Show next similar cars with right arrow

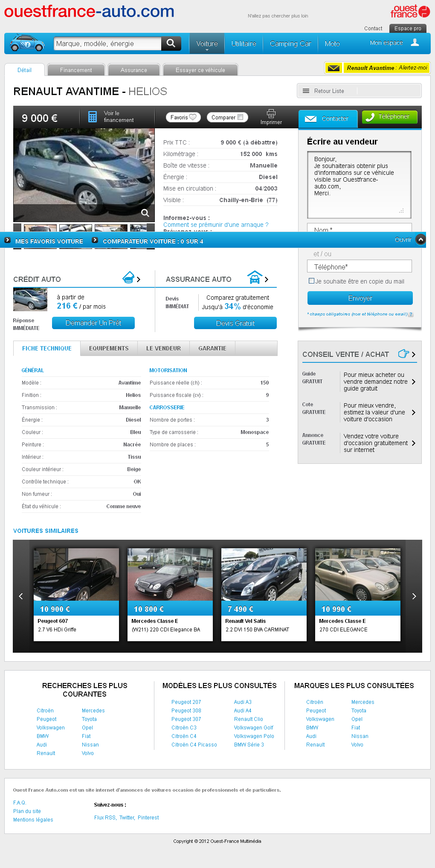point(414,596)
